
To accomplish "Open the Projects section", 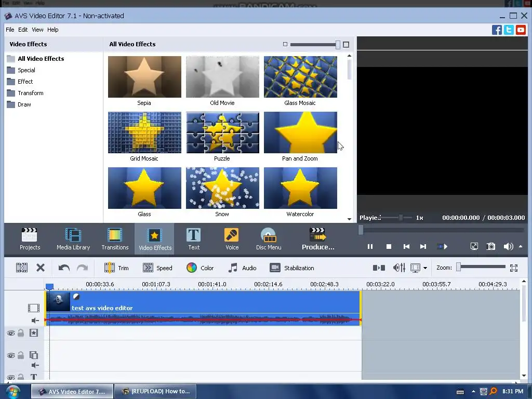I will (30, 239).
